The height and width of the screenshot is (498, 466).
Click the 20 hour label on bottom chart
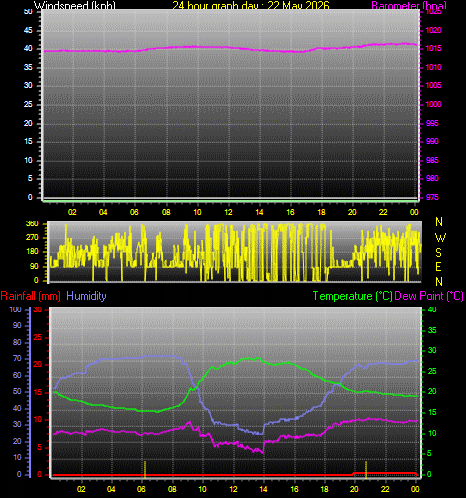click(x=354, y=489)
